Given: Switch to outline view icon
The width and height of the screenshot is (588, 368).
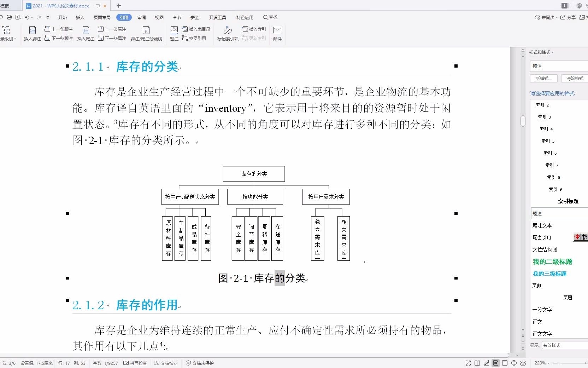Looking at the screenshot, I should (x=505, y=363).
